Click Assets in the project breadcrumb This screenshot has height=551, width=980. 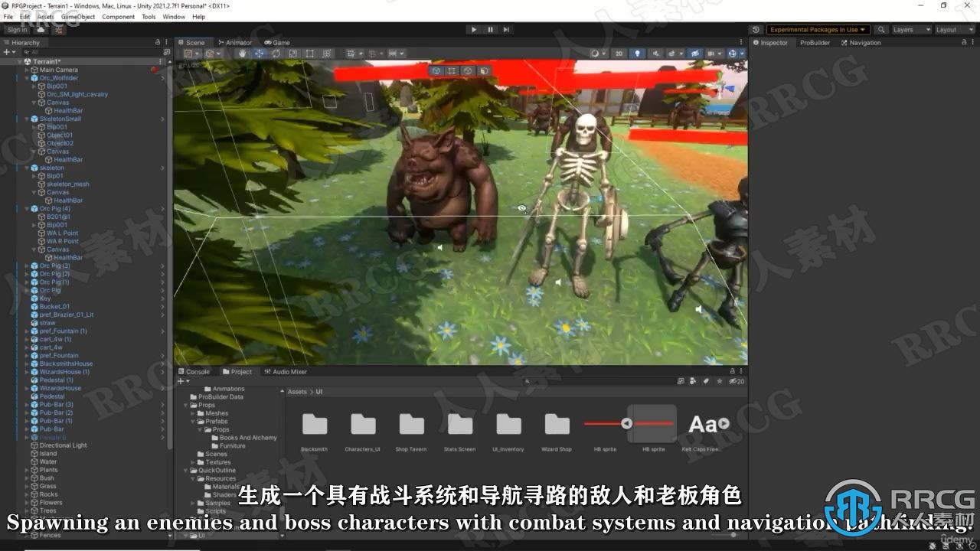[x=297, y=392]
